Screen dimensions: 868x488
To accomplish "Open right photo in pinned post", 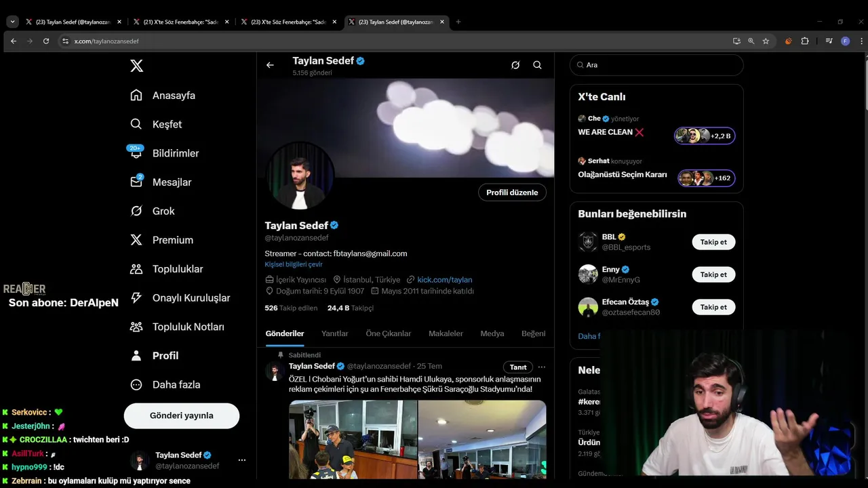I will [x=482, y=439].
